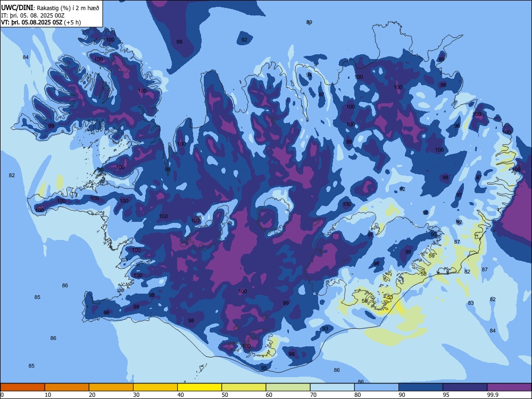Click the legend scale label 0

tap(2, 395)
